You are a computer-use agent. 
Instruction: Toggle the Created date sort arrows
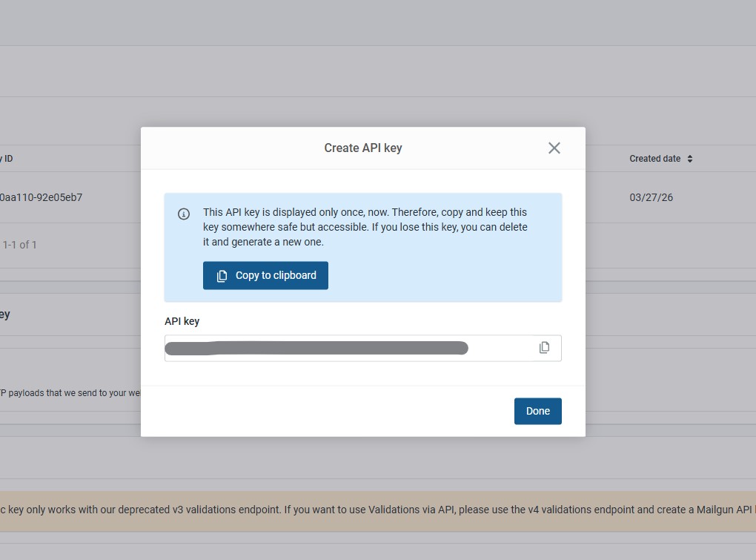pyautogui.click(x=690, y=159)
